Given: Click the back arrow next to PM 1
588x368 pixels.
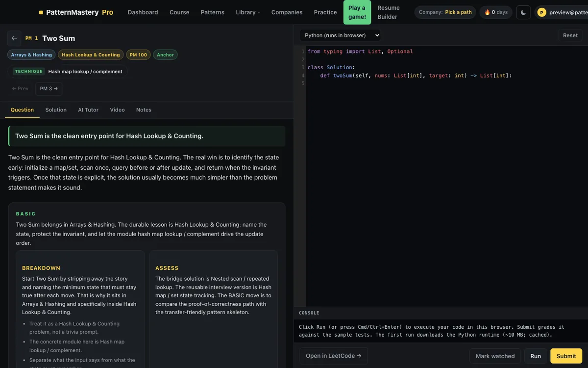Looking at the screenshot, I should tap(14, 38).
